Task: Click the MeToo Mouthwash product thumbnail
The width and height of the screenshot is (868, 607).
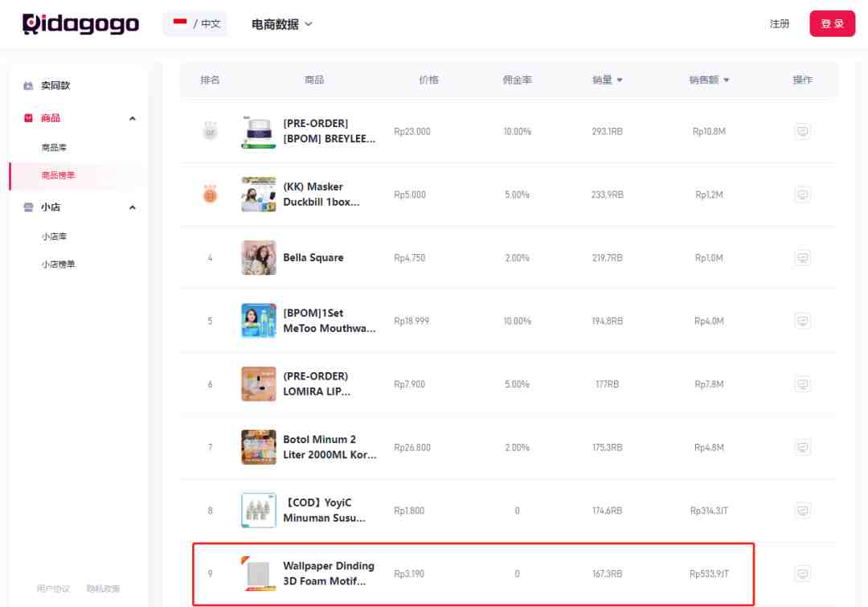Action: pyautogui.click(x=259, y=321)
